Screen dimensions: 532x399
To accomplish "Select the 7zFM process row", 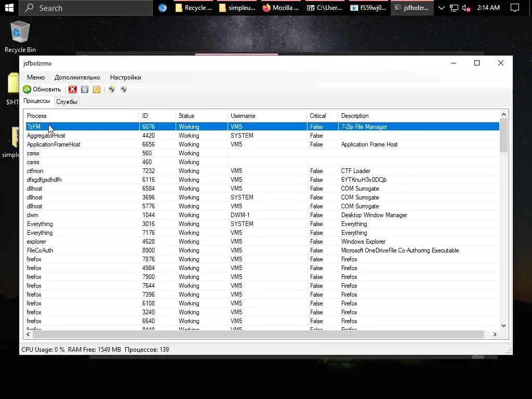I will 262,127.
